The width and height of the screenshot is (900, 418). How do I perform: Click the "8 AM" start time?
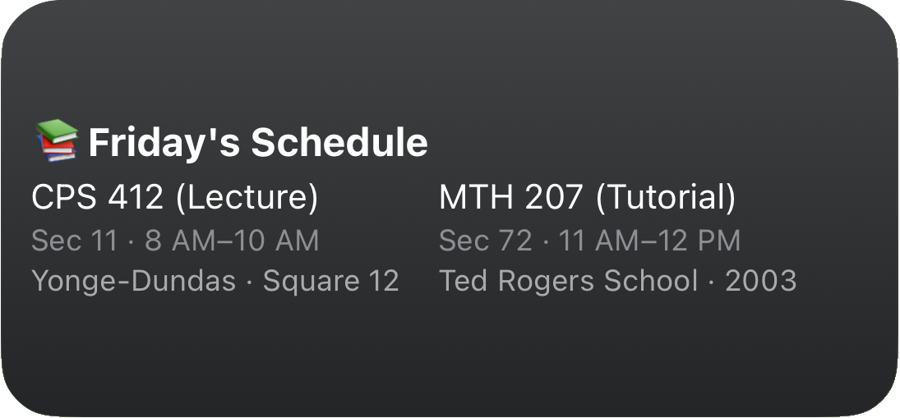point(165,241)
